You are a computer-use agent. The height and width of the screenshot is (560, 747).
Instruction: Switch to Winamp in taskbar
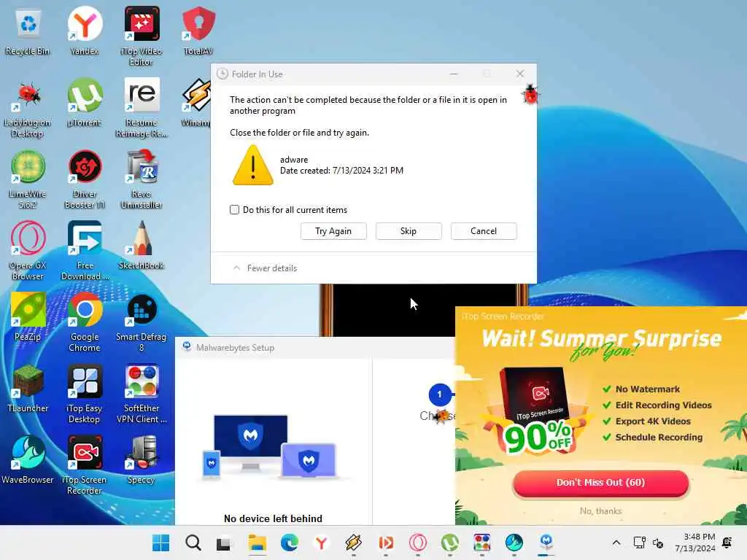tap(354, 542)
